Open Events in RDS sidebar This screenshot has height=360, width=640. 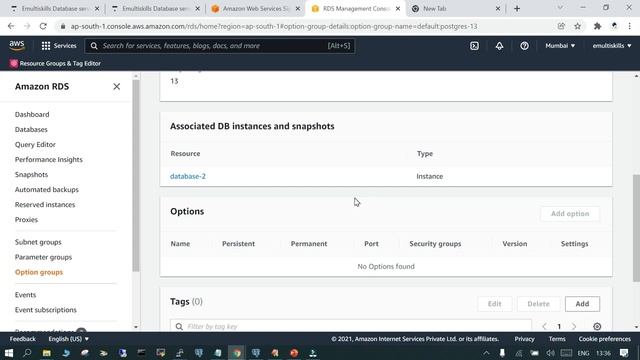click(x=25, y=295)
